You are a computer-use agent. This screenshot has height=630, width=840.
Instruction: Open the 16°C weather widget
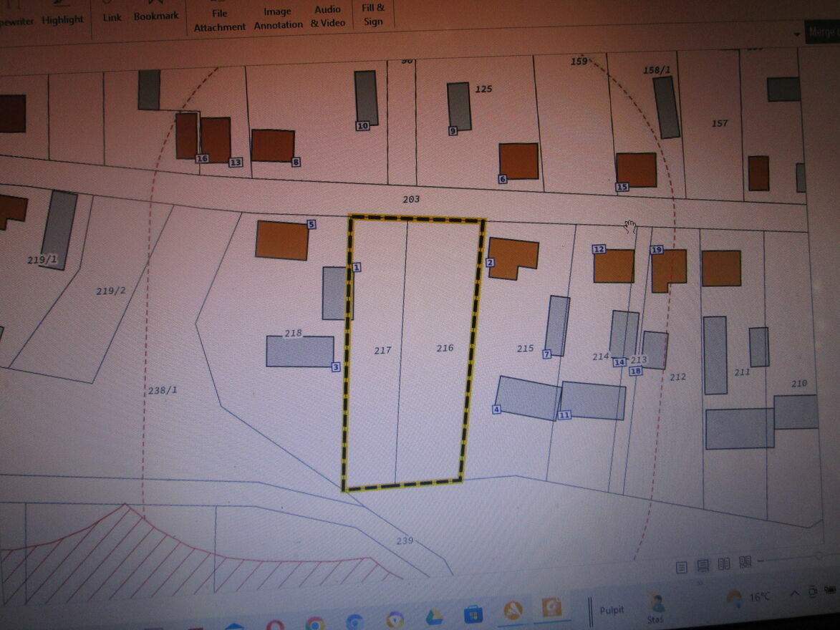click(x=748, y=597)
